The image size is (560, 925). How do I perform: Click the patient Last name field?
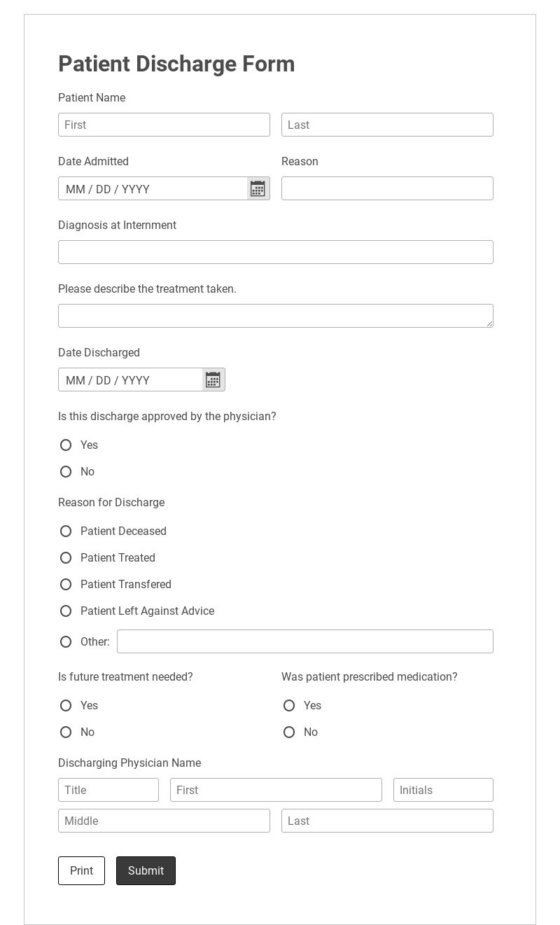pos(387,125)
